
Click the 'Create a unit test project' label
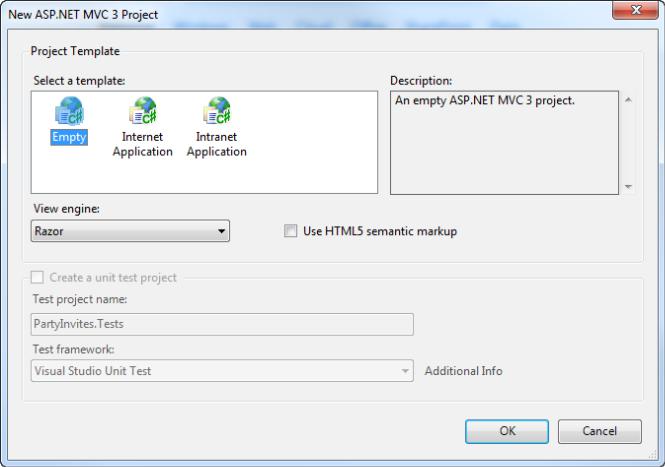tap(113, 277)
